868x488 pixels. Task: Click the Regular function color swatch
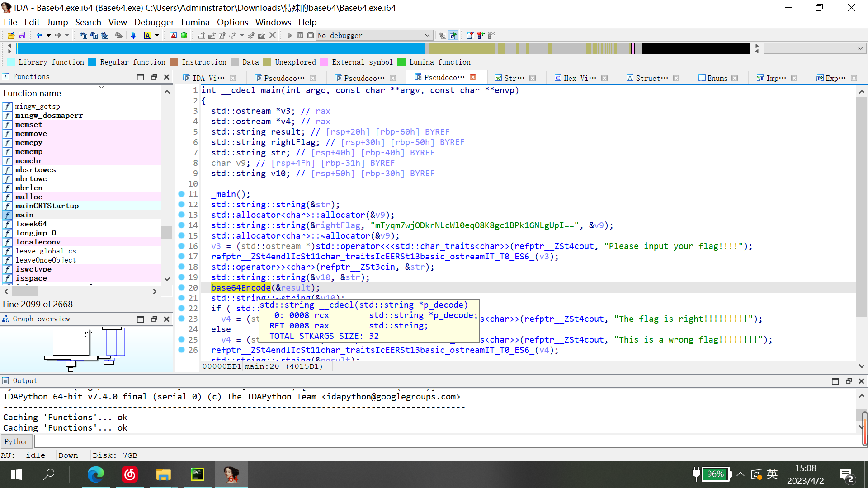tap(92, 62)
